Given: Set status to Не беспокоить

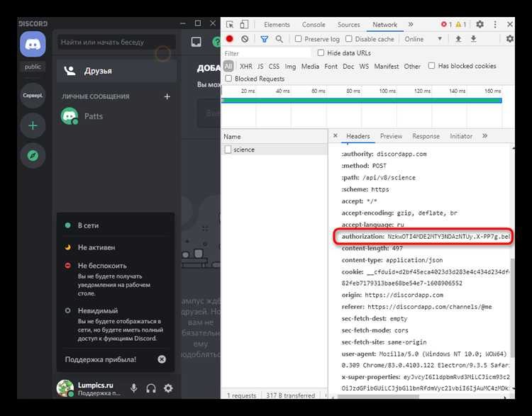Looking at the screenshot, I should coord(116,279).
